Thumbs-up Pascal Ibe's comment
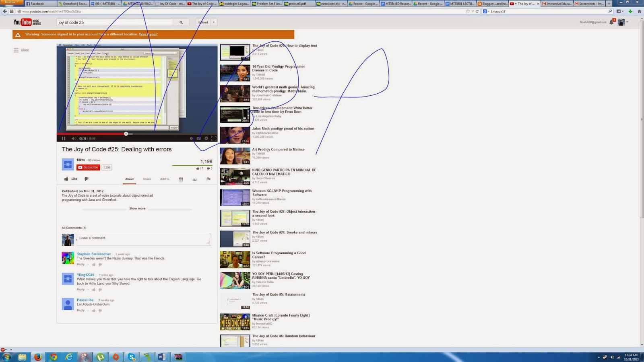Image resolution: width=644 pixels, height=362 pixels. [x=94, y=311]
